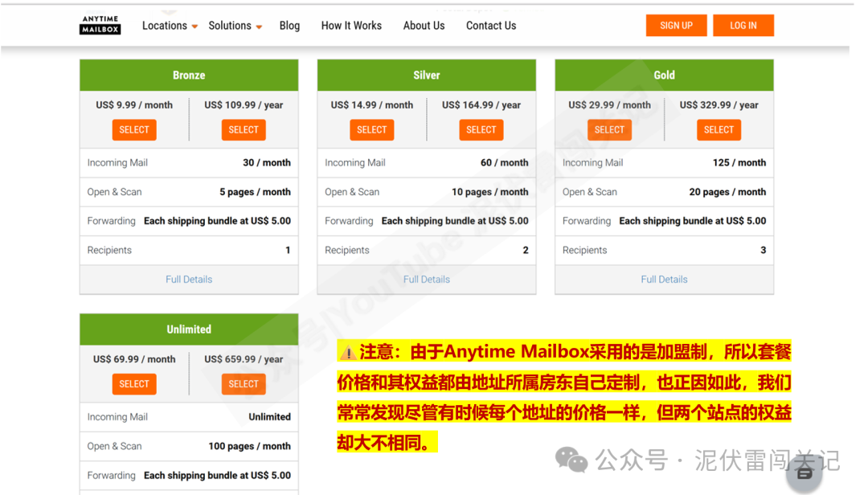Go to the Blog page

(289, 26)
